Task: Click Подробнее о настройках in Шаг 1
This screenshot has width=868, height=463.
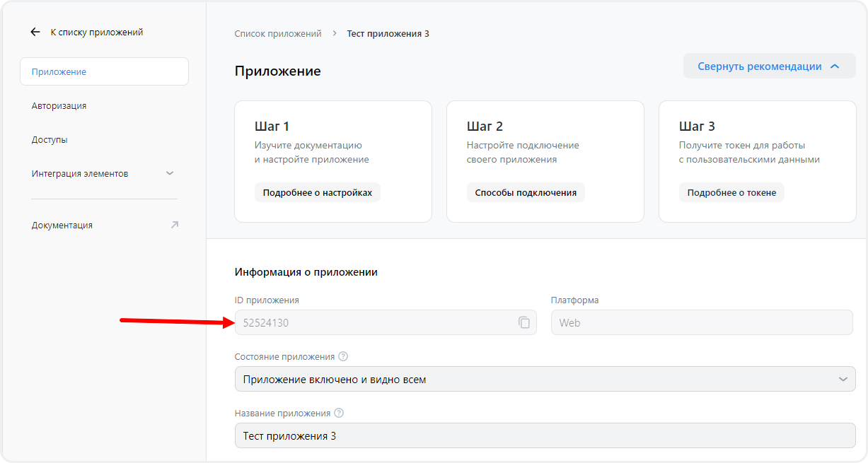Action: point(317,192)
